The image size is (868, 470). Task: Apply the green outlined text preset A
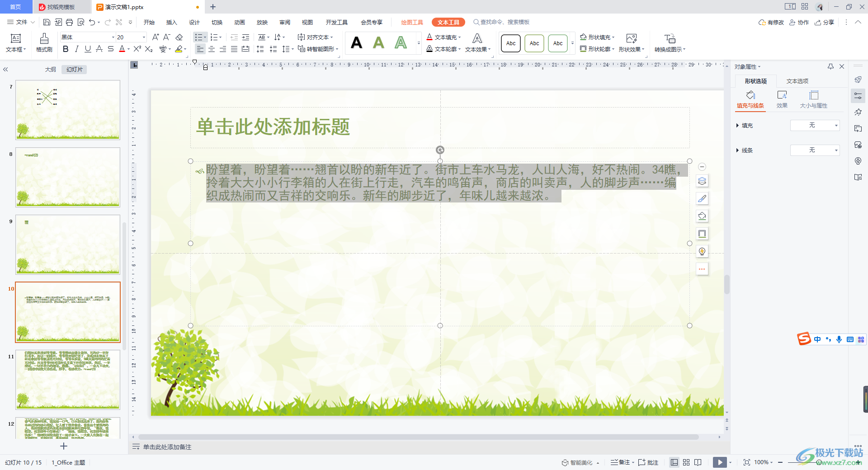(x=401, y=43)
